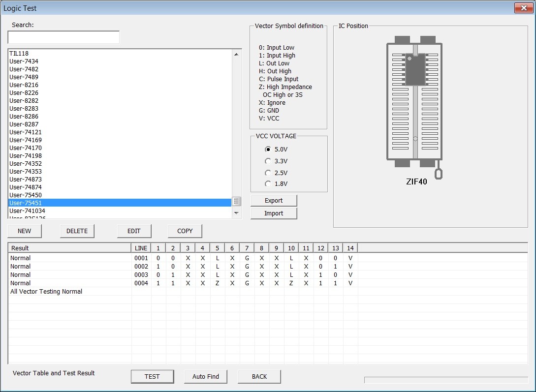Screen dimensions: 536x392
Task: Click the device list scroll-up arrow
Action: 236,54
